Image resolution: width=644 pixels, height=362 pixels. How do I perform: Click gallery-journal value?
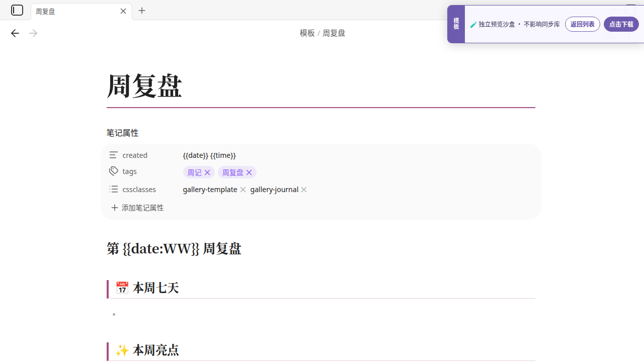[x=274, y=190]
